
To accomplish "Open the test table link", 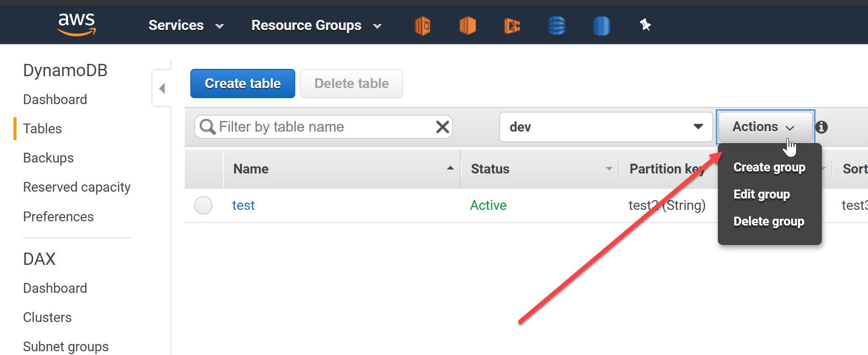I will pos(243,205).
